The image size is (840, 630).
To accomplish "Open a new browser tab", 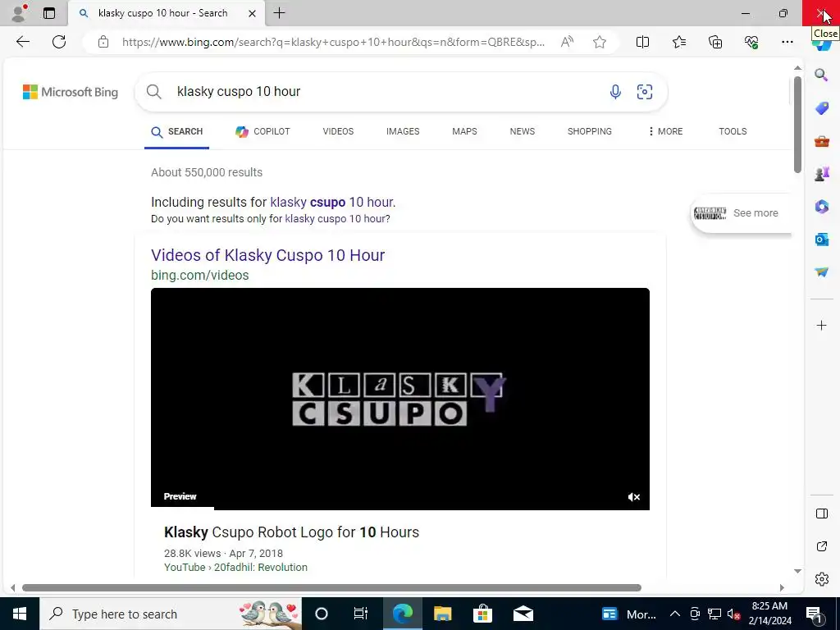I will click(x=279, y=13).
